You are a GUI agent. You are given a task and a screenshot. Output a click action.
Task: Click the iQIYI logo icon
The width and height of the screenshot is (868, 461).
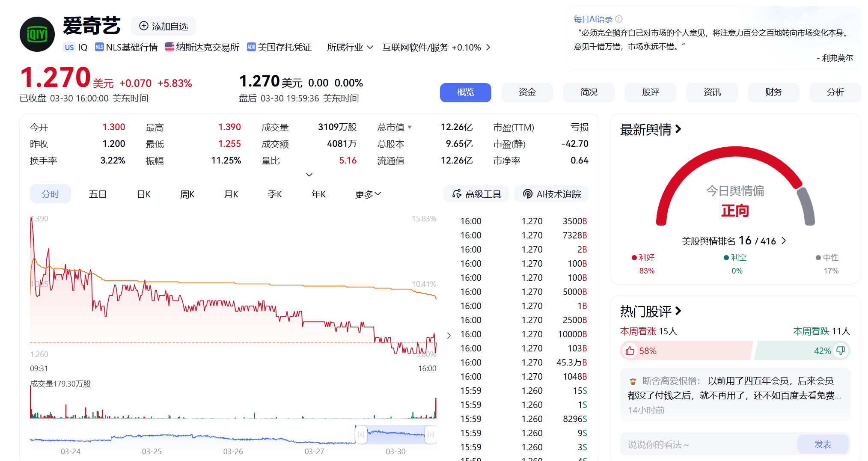pos(37,34)
